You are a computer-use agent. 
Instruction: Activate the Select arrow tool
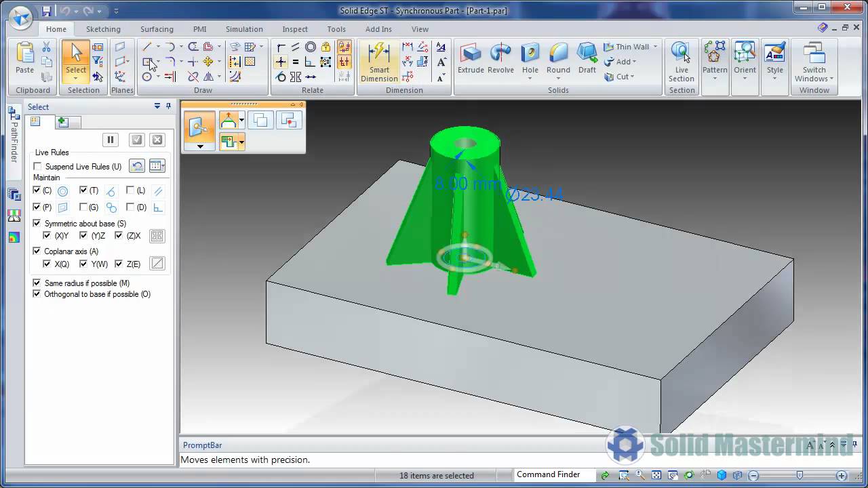(x=76, y=58)
